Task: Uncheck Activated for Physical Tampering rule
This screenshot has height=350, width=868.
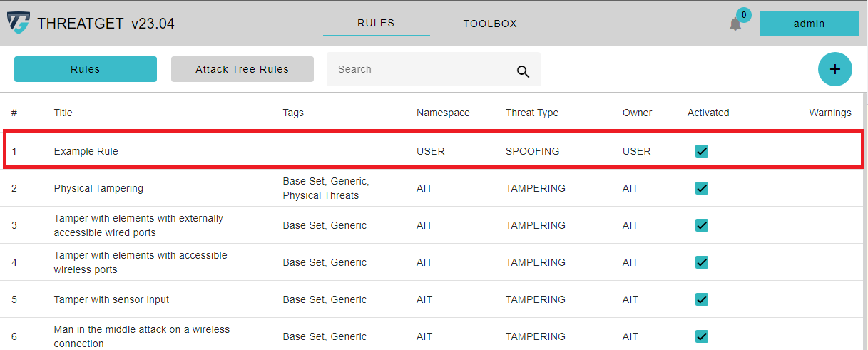Action: [x=702, y=188]
